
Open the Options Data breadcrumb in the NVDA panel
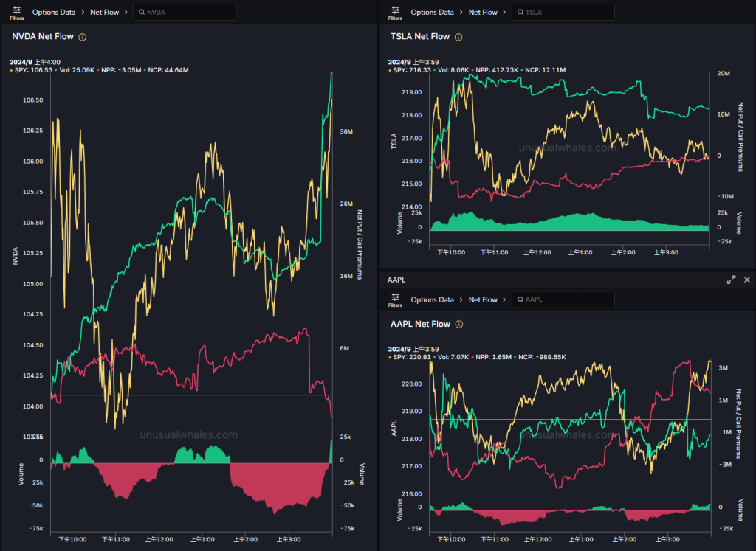click(54, 12)
